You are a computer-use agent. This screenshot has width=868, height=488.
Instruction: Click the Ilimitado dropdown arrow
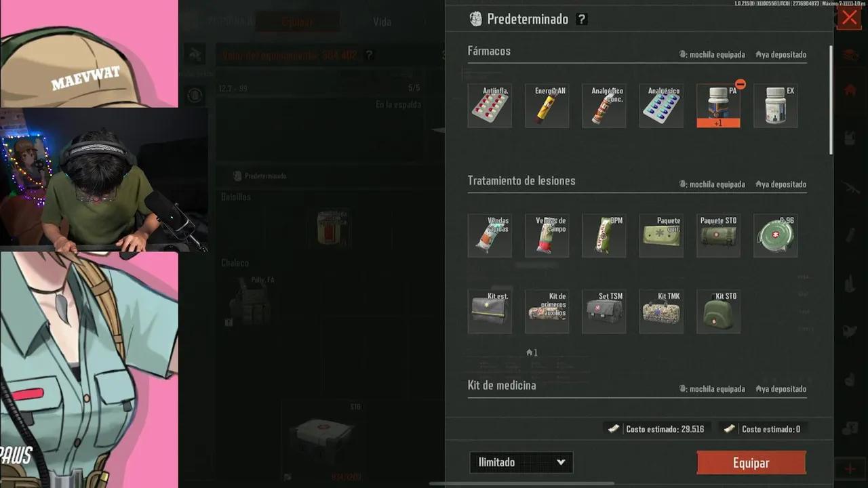[561, 462]
